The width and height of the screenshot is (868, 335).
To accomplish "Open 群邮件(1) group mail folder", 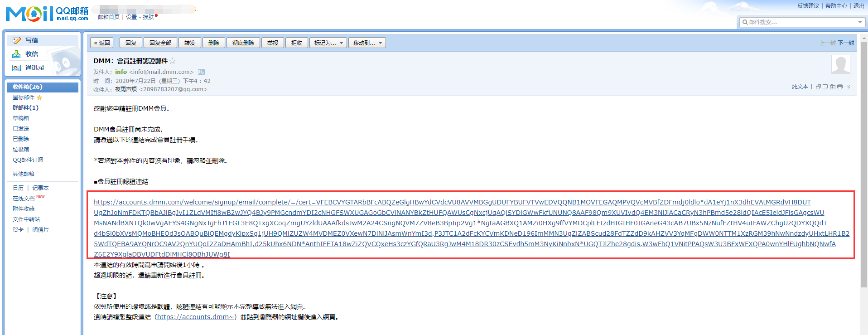I will 25,108.
